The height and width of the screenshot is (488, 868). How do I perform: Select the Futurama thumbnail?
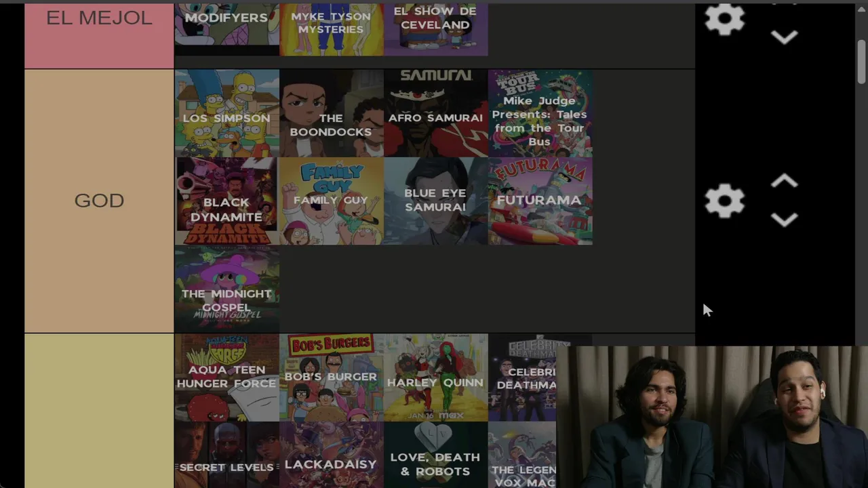540,201
